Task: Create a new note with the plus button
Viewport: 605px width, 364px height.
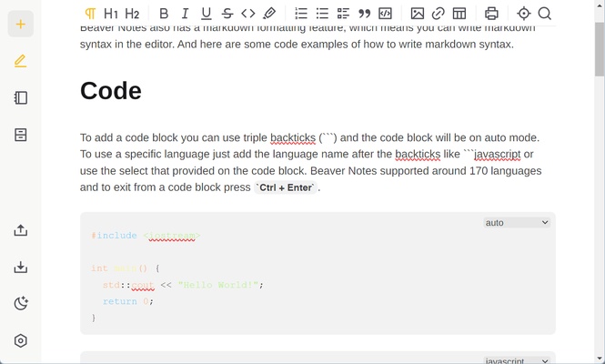Action: click(x=20, y=24)
